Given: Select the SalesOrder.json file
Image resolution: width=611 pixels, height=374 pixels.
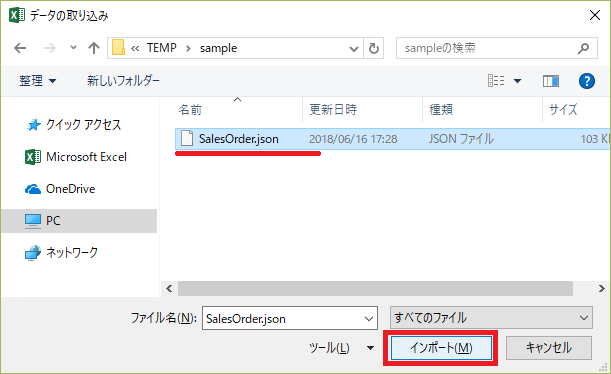Looking at the screenshot, I should coord(393,139).
